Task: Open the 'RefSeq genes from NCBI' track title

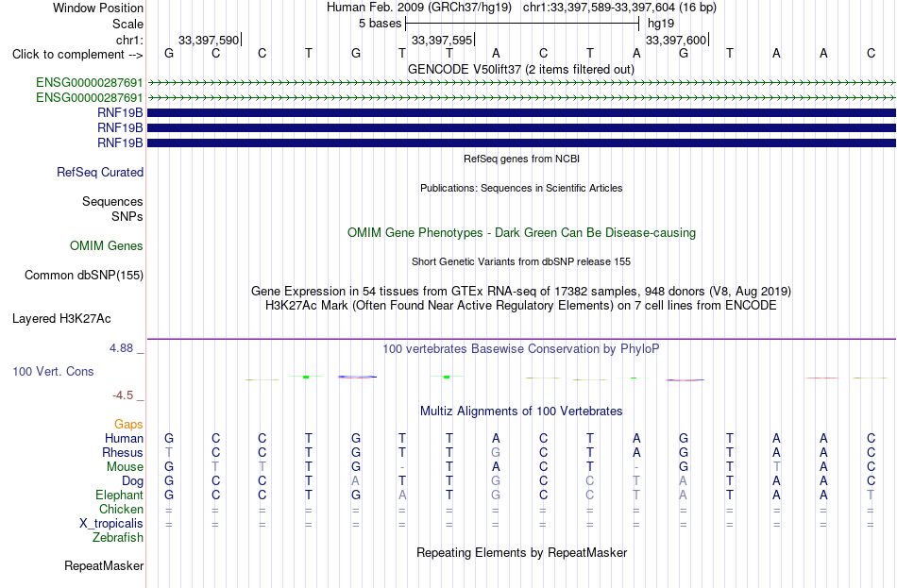Action: 522,159
